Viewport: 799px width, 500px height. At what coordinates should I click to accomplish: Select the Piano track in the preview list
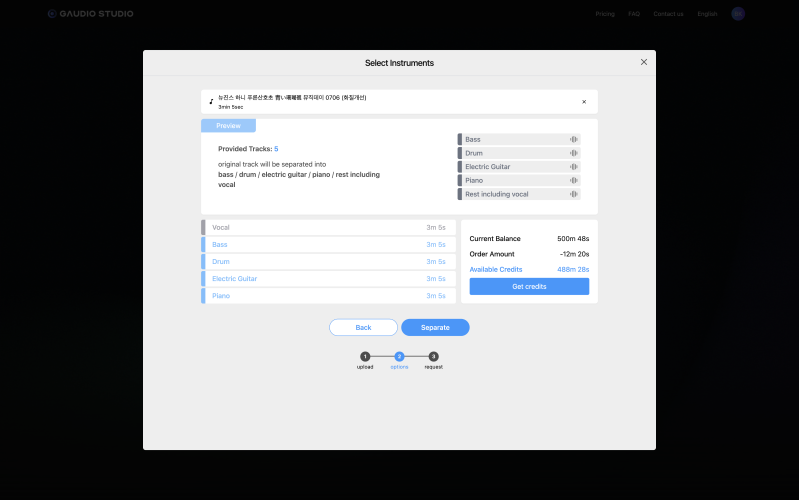coord(519,180)
